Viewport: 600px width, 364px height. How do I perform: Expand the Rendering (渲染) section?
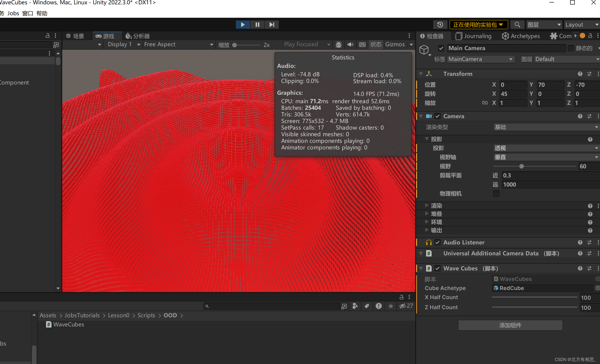pos(427,205)
